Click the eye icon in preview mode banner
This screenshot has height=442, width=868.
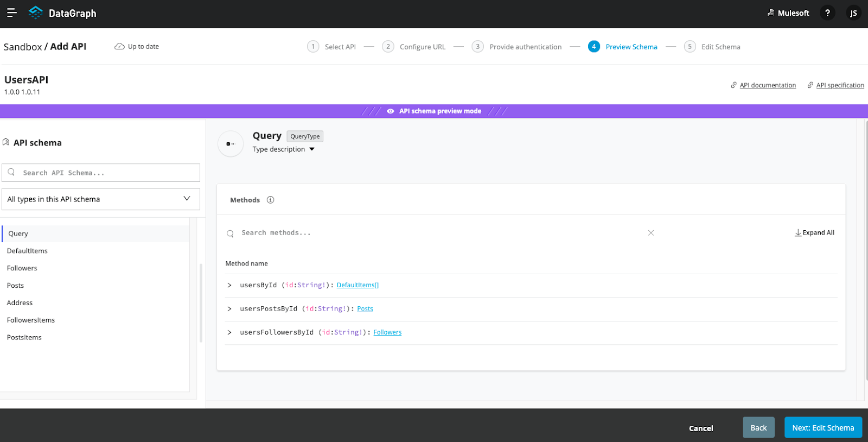[x=391, y=111]
